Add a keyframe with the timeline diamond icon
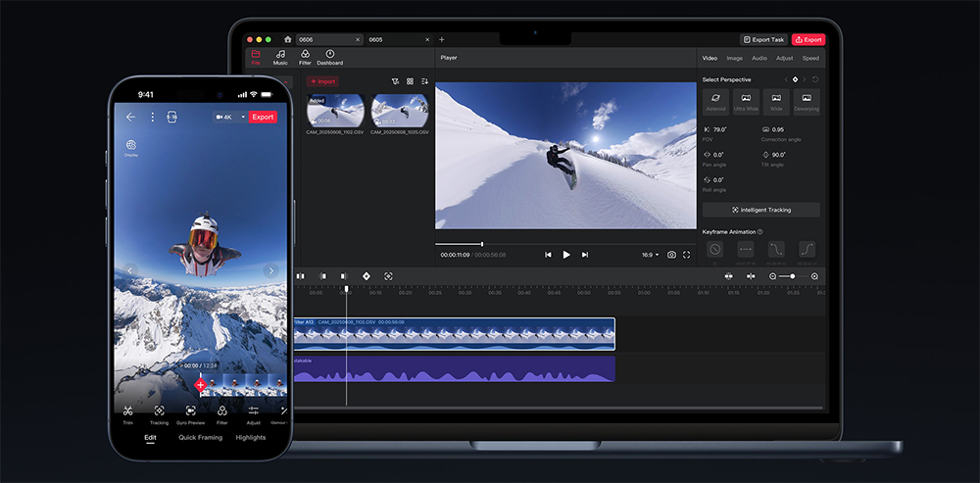Viewport: 980px width, 483px height. point(367,277)
